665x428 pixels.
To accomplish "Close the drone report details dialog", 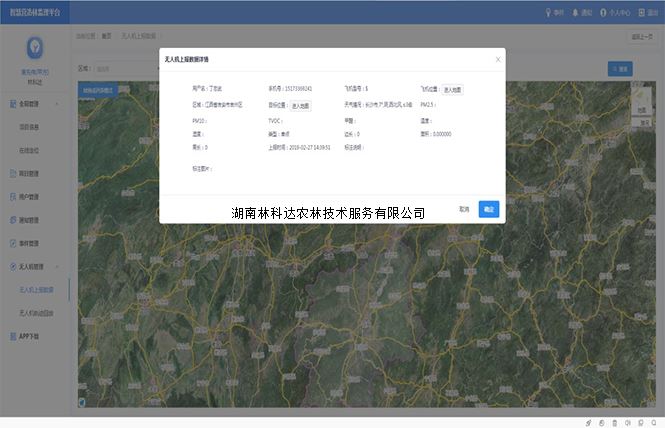I will [x=498, y=59].
